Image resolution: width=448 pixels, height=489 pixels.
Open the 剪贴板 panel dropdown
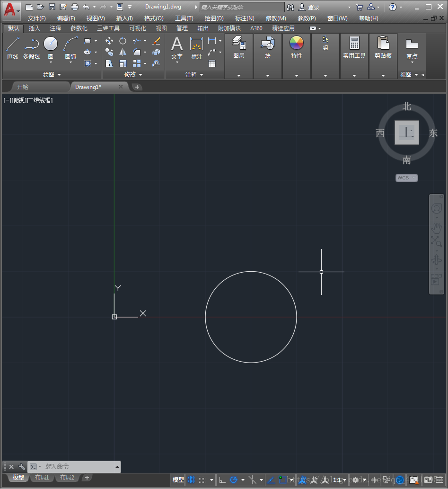(383, 75)
